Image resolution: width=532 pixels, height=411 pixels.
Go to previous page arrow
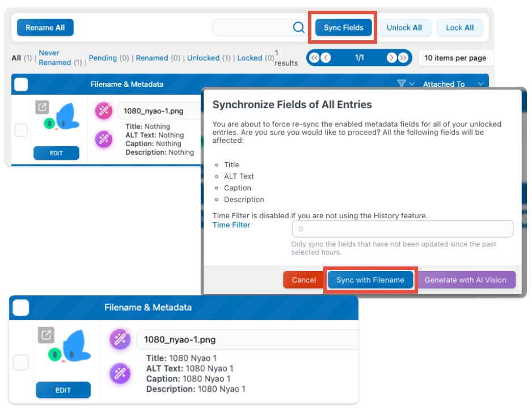tap(326, 58)
